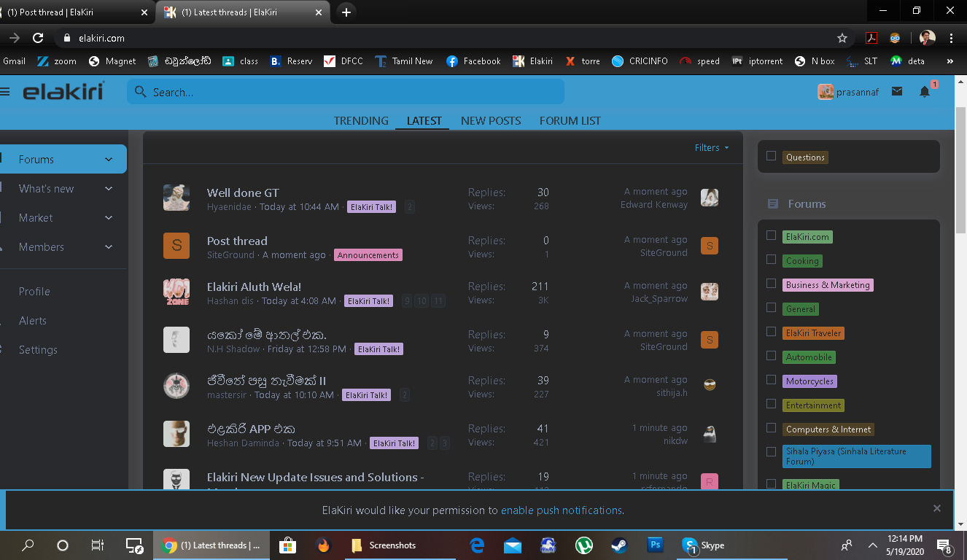Open Settings in the sidebar
Image resolution: width=967 pixels, height=560 pixels.
click(38, 349)
